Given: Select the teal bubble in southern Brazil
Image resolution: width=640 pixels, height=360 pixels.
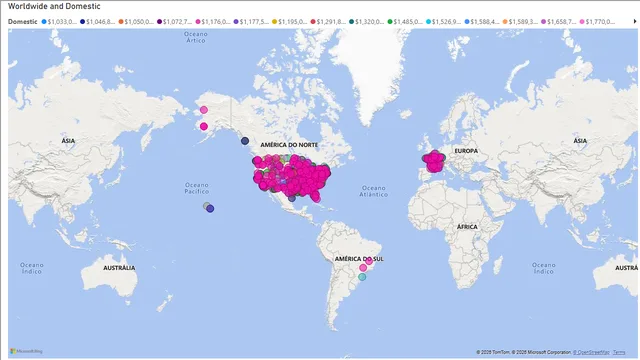Looking at the screenshot, I should click(362, 277).
